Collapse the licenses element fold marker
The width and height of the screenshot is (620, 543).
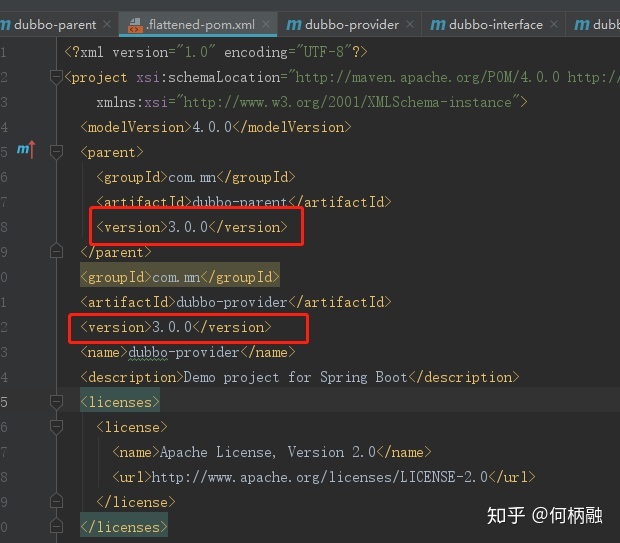(56, 402)
